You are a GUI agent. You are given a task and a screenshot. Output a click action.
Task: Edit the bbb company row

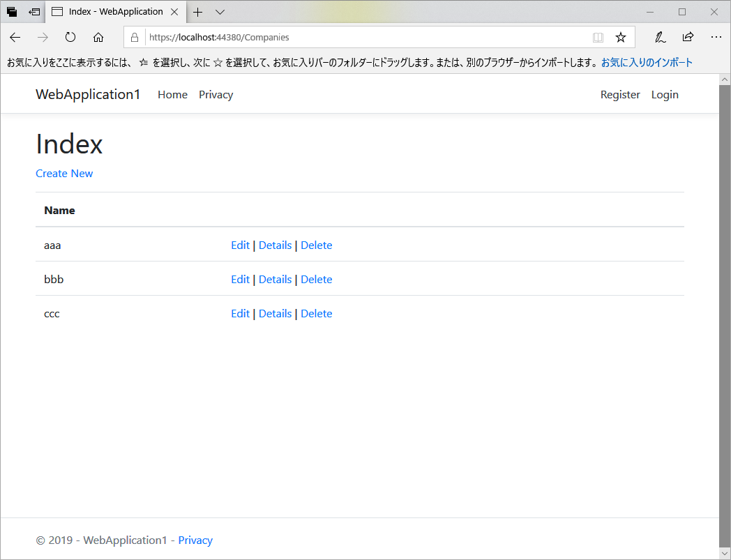240,279
